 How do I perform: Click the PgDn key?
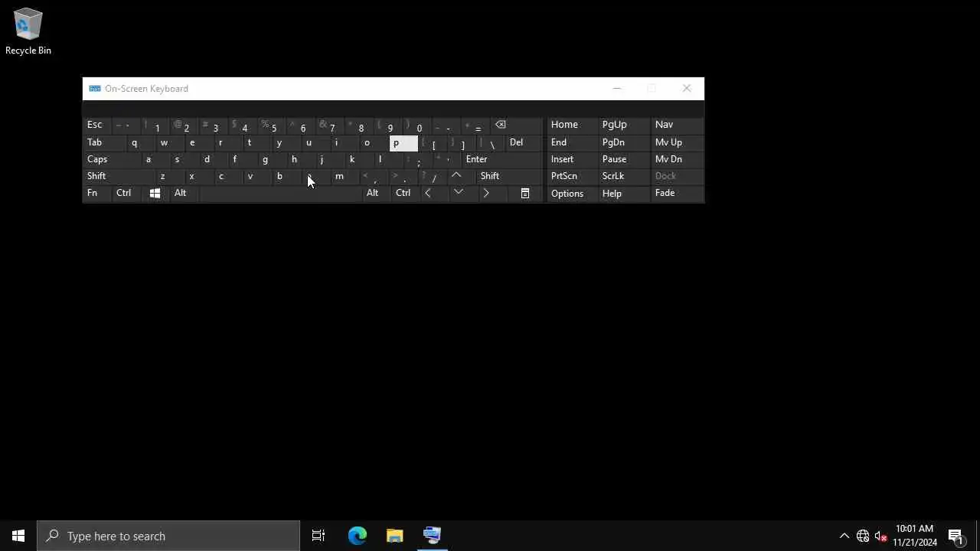(624, 142)
